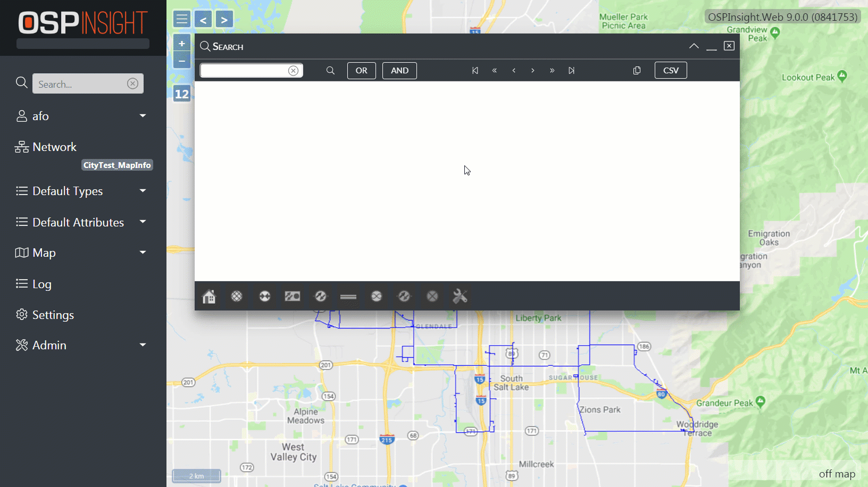
Task: Select the OR search mode
Action: (x=361, y=70)
